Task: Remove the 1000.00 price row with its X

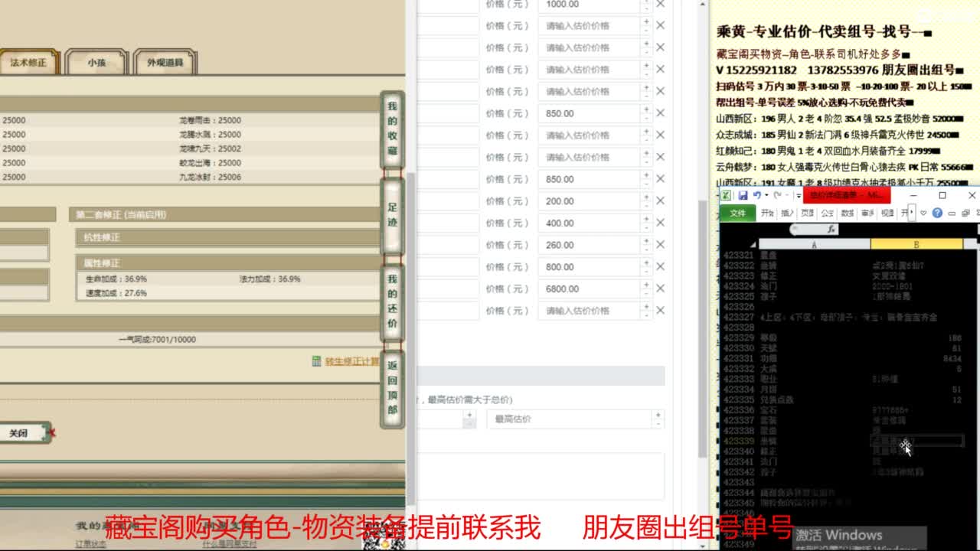Action: pyautogui.click(x=661, y=4)
